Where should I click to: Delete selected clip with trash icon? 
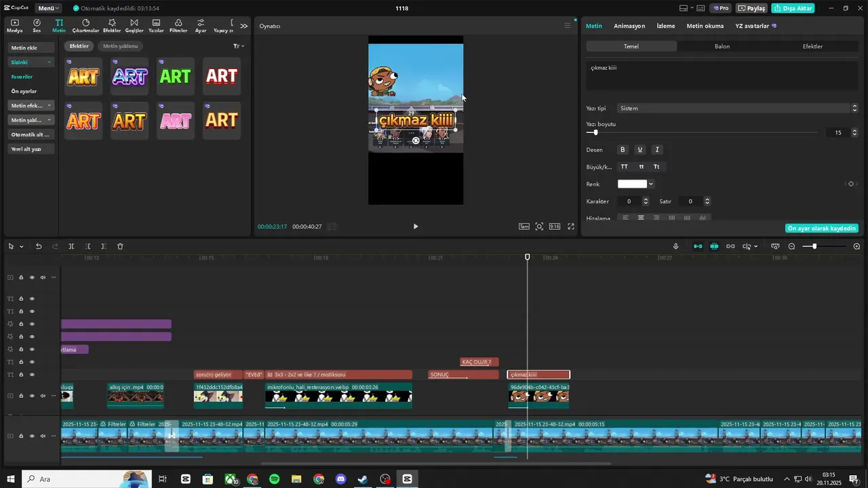[x=120, y=246]
